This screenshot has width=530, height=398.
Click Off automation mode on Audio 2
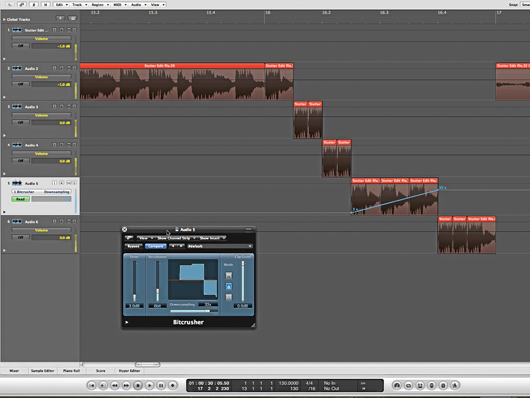21,84
